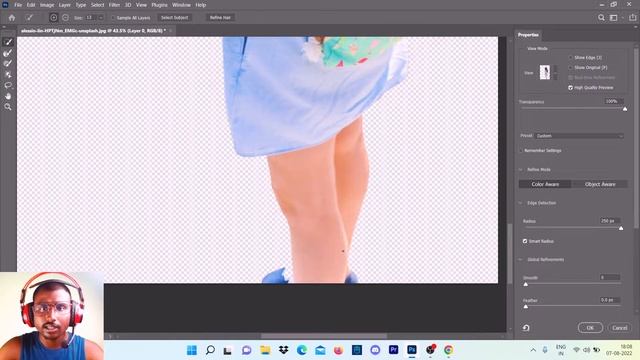Image resolution: width=640 pixels, height=360 pixels.
Task: Switch Refine Mode to Color Aware
Action: [x=545, y=184]
